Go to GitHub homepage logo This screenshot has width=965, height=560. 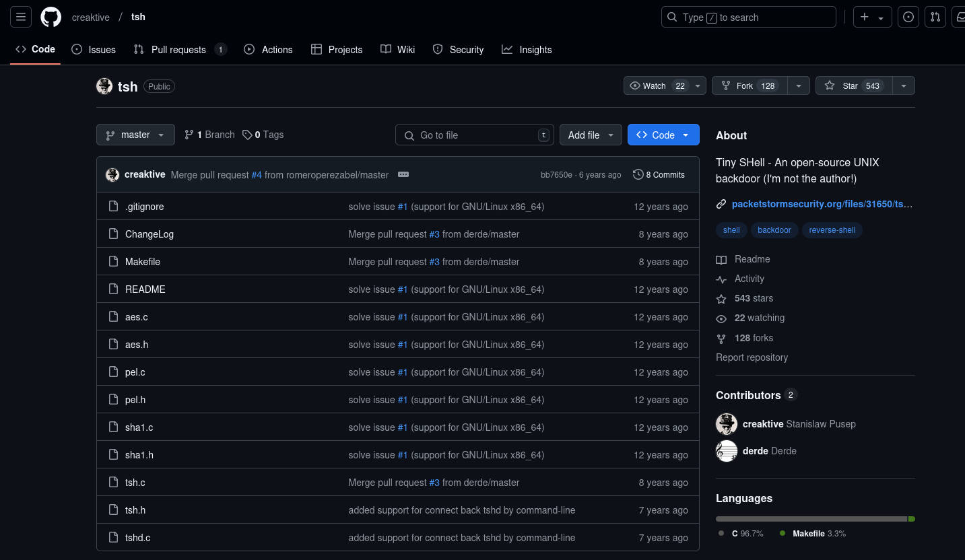click(x=51, y=17)
